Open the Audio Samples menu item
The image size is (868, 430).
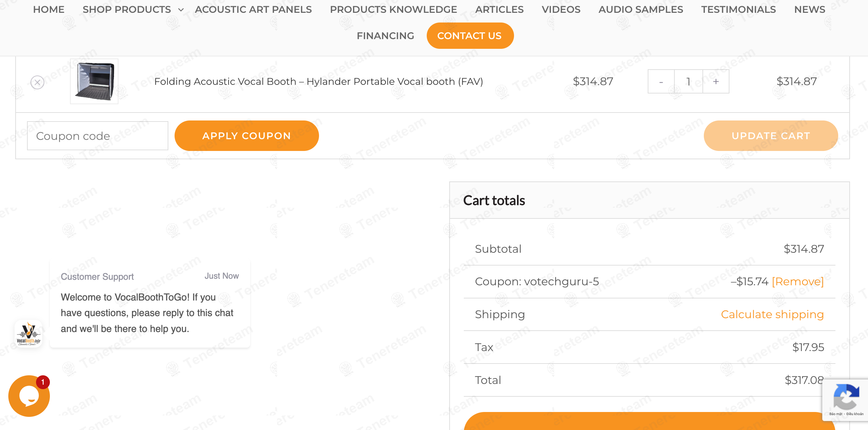(641, 9)
